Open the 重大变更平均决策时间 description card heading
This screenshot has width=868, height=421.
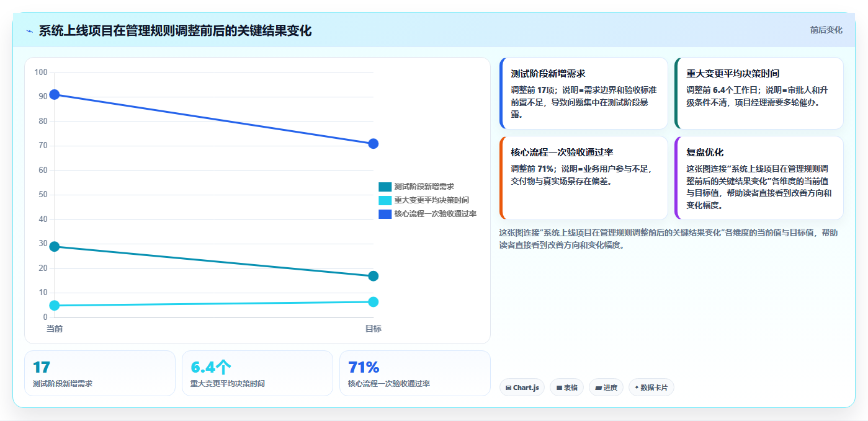tap(733, 73)
